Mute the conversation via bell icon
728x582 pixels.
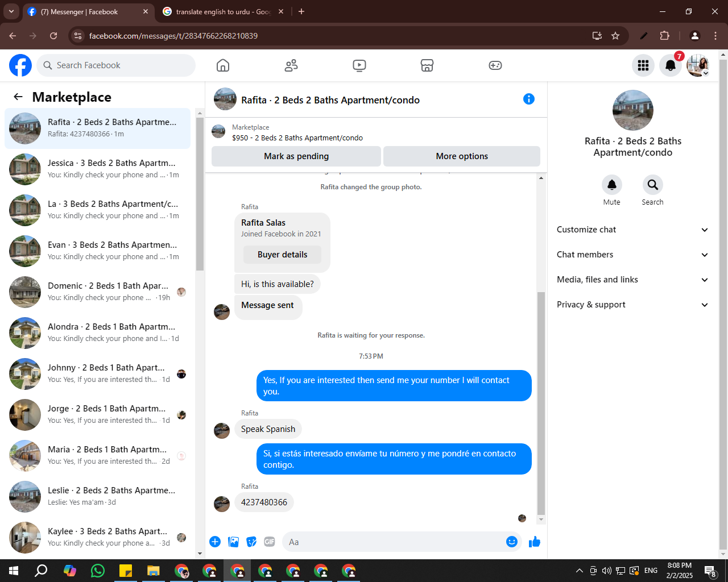[x=612, y=185]
